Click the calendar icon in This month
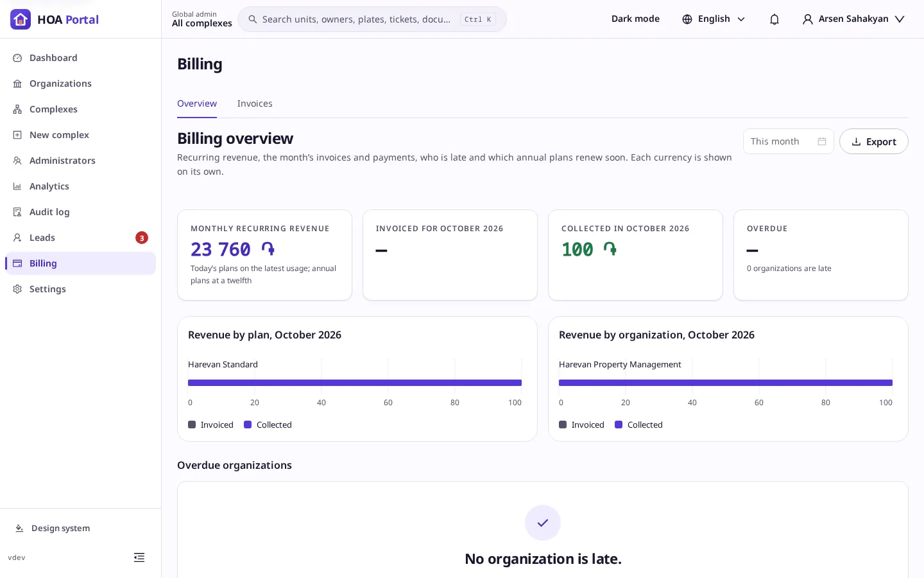Viewport: 924px width, 578px height. point(822,141)
